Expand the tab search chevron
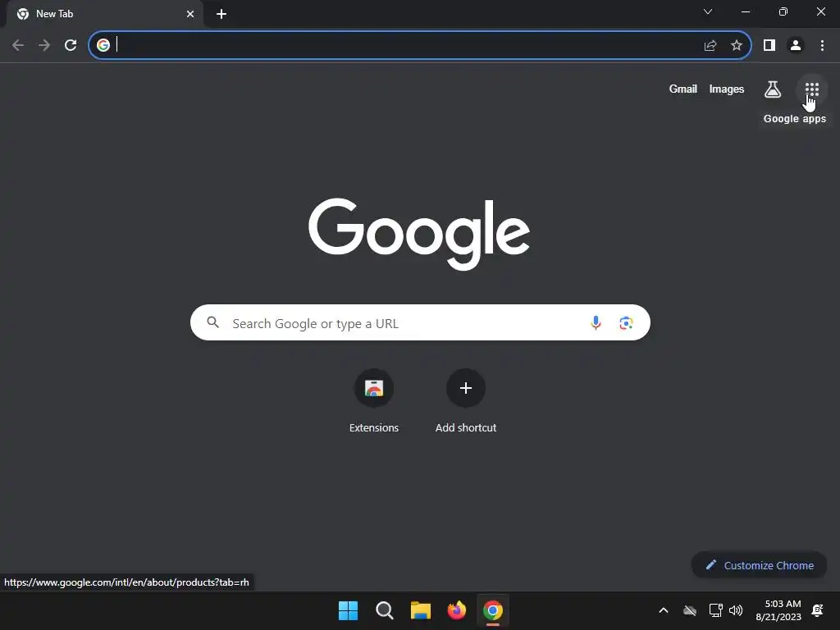The height and width of the screenshot is (630, 840). click(708, 11)
